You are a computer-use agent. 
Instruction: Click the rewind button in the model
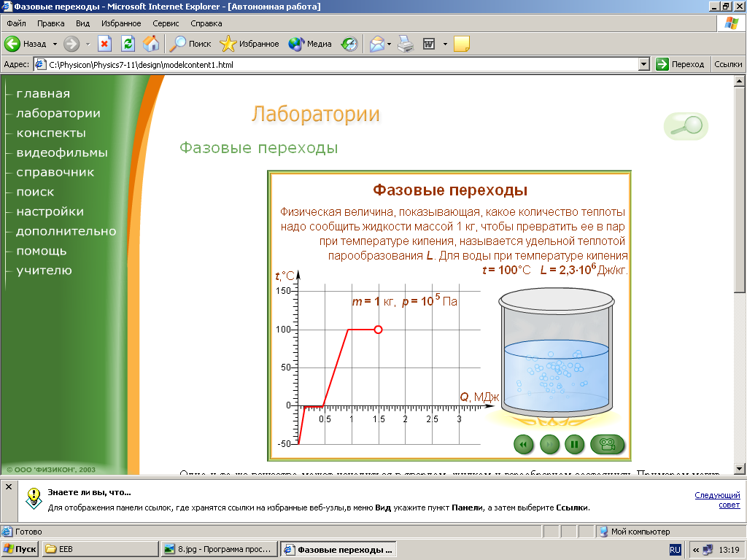524,445
